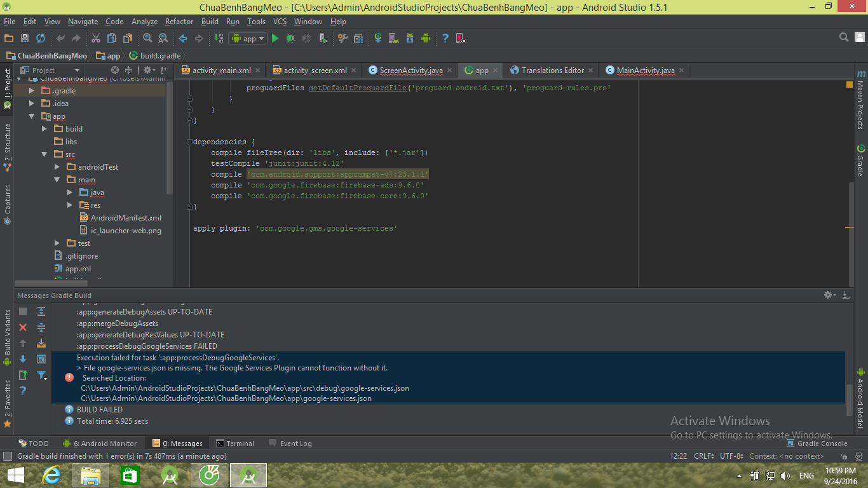Open the AVD Manager from toolbar
868x488 pixels.
click(x=393, y=39)
